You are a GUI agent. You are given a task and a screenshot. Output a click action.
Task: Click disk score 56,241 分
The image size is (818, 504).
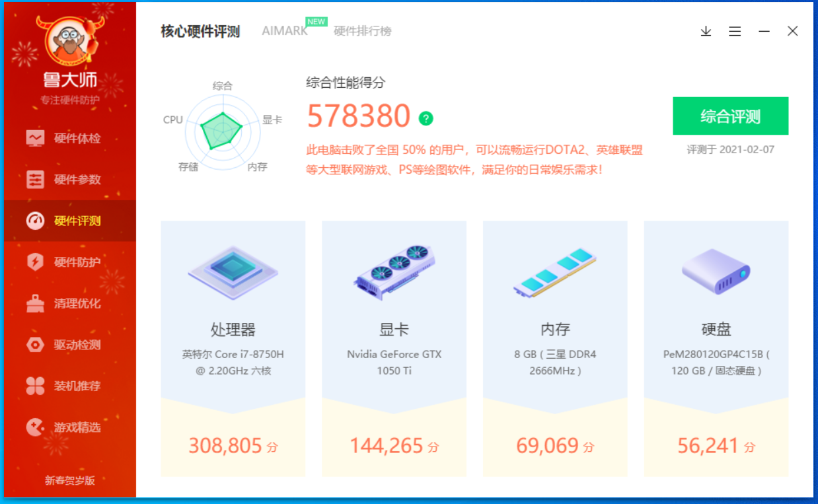pos(716,446)
